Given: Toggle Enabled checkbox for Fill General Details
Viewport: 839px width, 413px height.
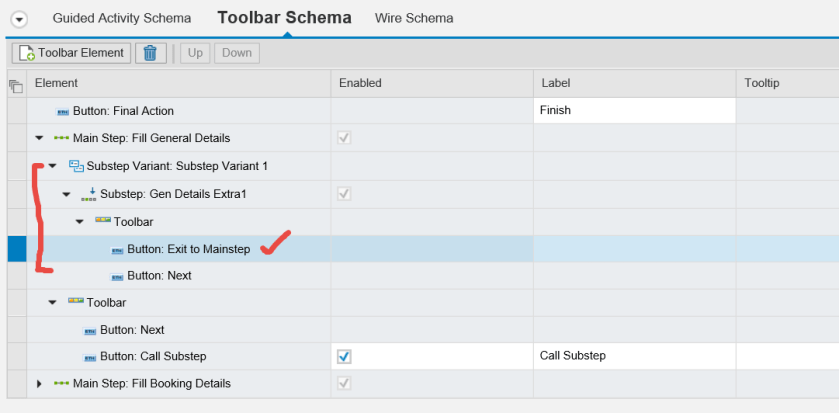Looking at the screenshot, I should point(345,138).
